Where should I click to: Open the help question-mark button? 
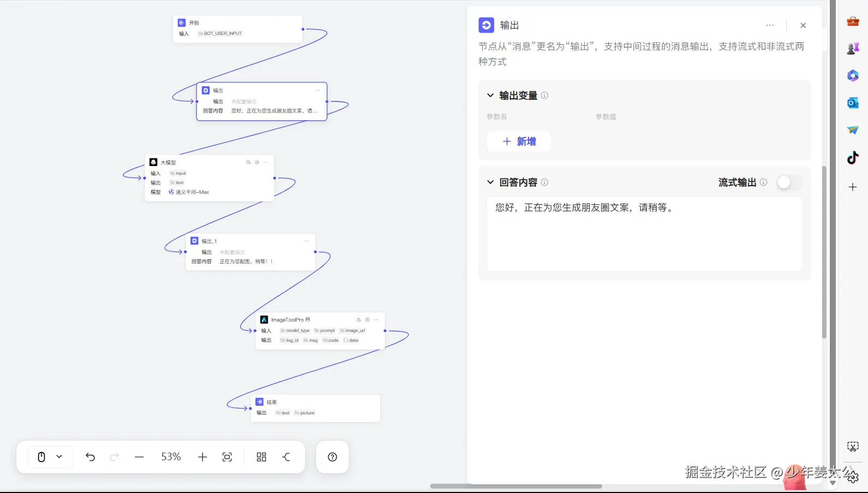coord(332,457)
